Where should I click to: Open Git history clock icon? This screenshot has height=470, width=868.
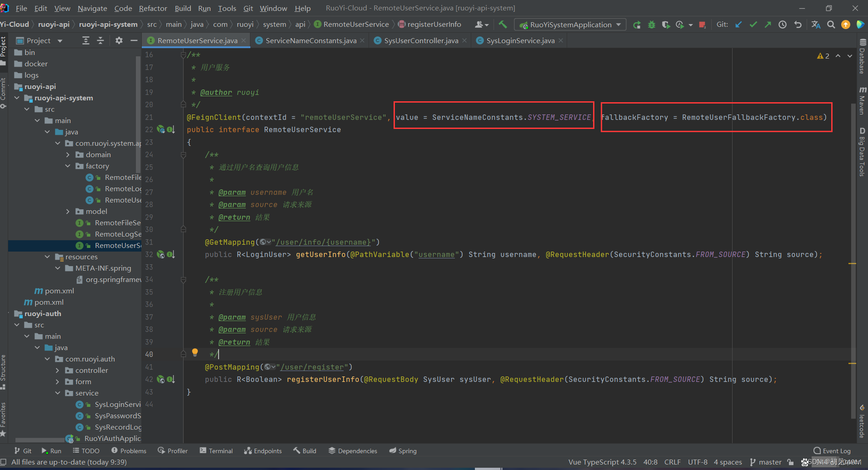783,25
